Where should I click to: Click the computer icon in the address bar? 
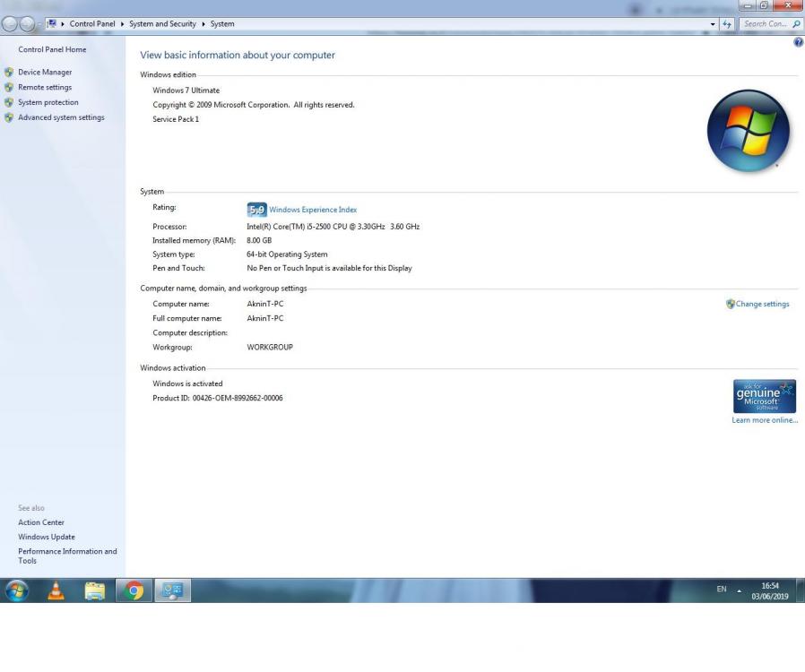point(52,23)
